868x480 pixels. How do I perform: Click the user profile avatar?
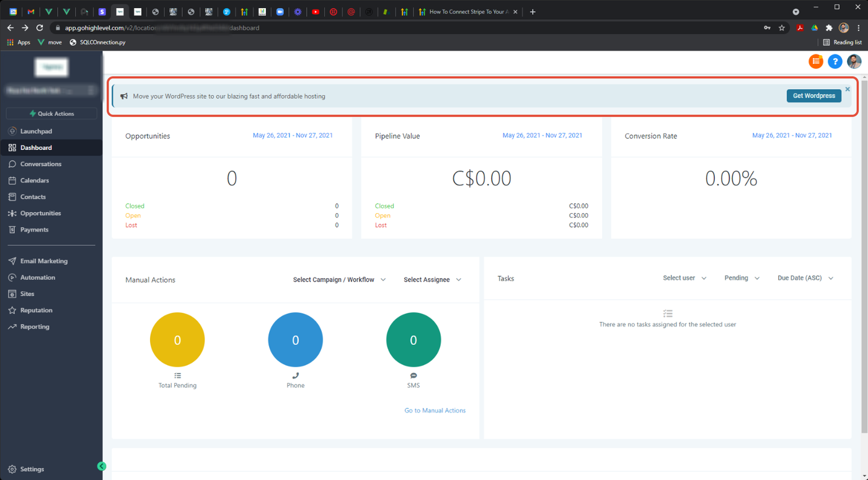coord(854,61)
